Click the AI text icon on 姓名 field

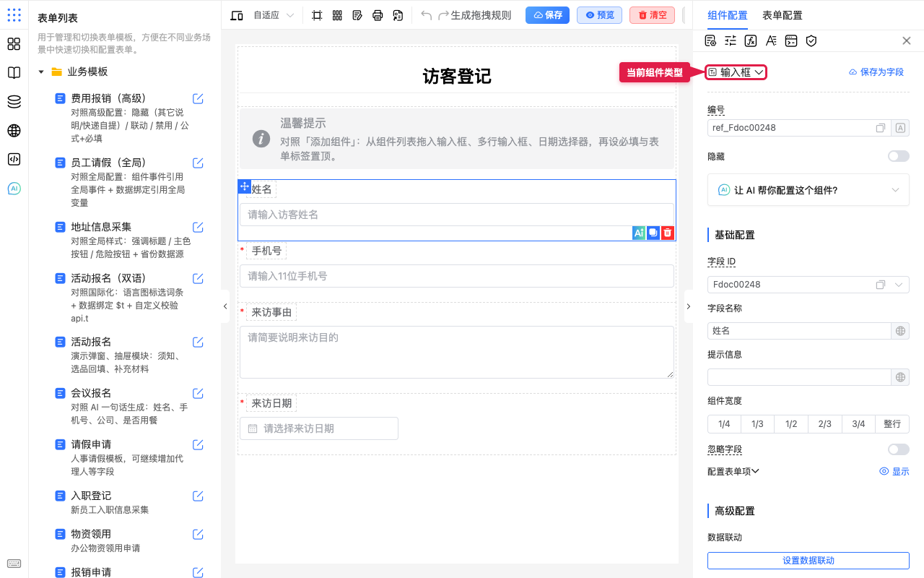639,233
